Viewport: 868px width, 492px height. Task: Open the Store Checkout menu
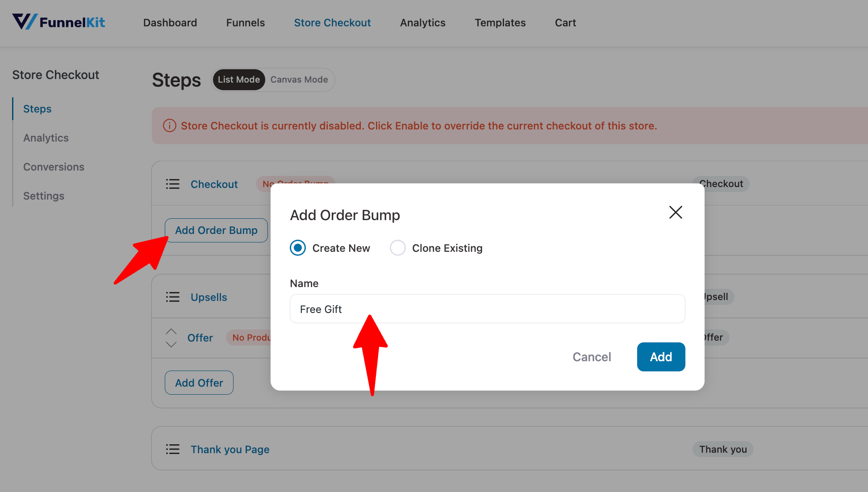(333, 23)
